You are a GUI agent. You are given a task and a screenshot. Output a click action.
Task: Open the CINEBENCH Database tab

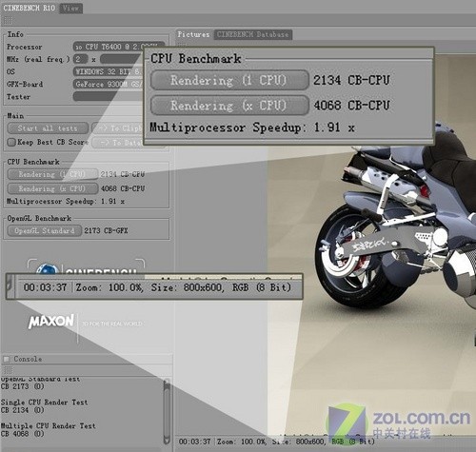253,34
